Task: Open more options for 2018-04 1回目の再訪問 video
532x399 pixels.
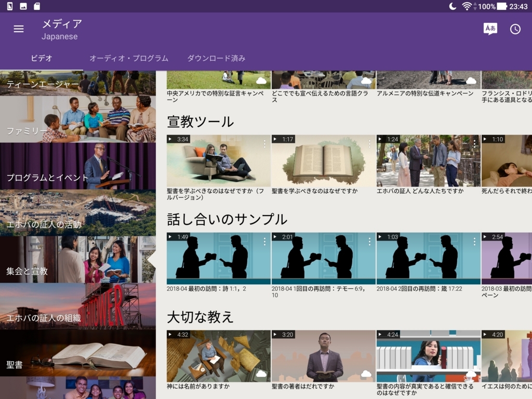Action: pos(369,241)
